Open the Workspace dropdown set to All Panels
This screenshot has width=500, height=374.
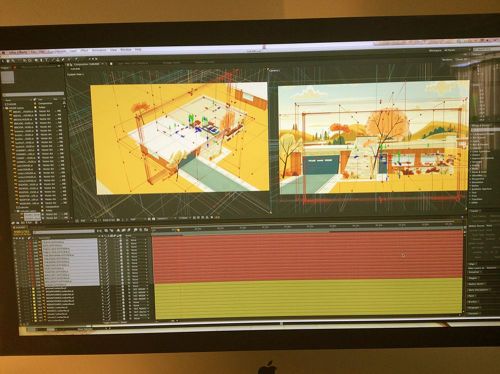449,50
